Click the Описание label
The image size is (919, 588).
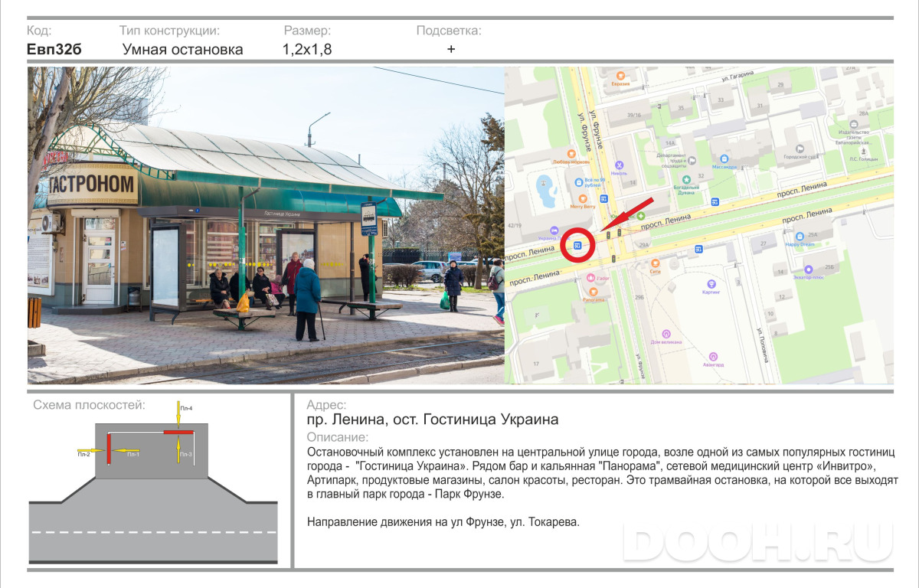(x=337, y=438)
